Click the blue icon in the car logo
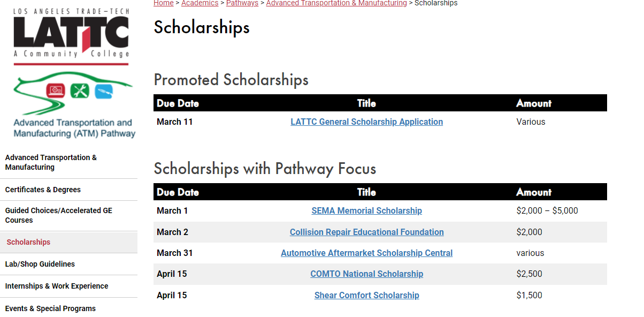The height and width of the screenshot is (317, 644). 104,91
